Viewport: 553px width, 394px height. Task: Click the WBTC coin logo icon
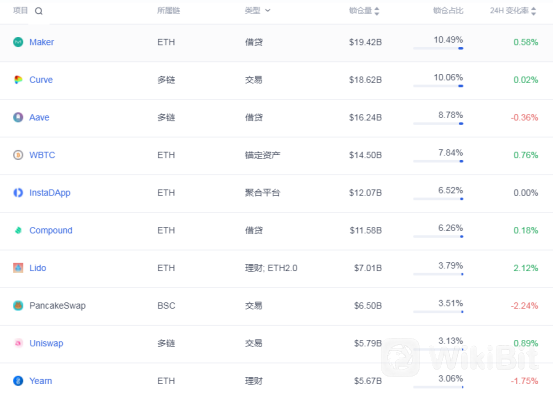18,155
